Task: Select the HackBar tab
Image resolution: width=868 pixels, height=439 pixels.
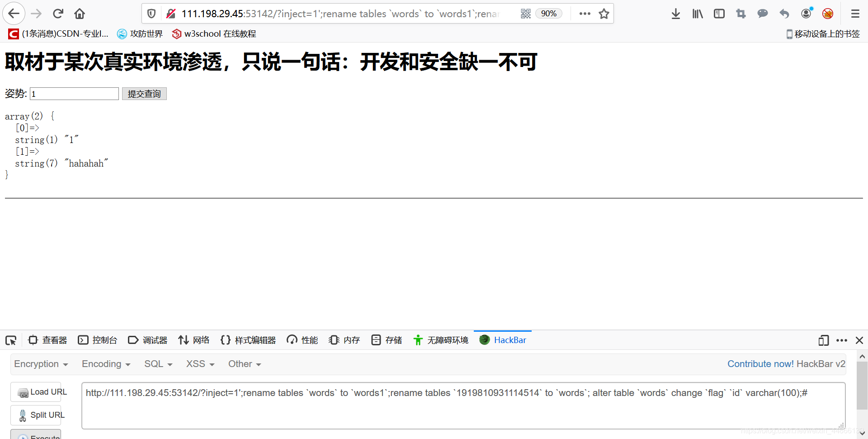Action: 503,340
